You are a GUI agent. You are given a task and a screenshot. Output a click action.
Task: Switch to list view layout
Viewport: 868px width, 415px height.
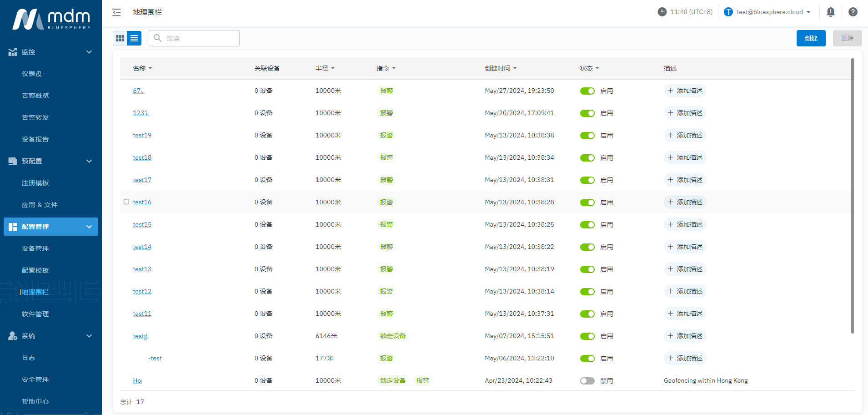click(134, 38)
